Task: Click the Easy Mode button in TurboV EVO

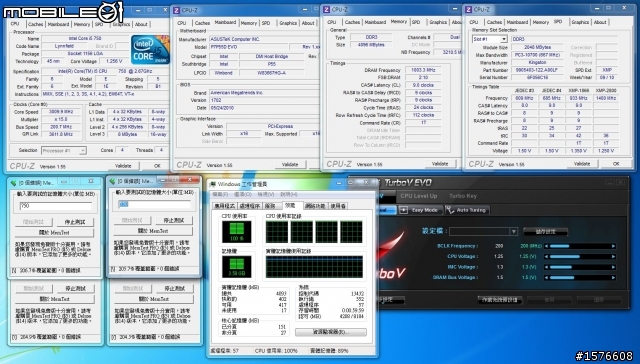Action: (421, 210)
